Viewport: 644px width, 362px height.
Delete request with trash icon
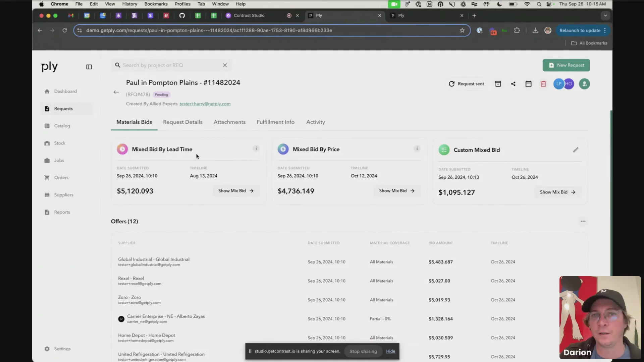point(543,84)
